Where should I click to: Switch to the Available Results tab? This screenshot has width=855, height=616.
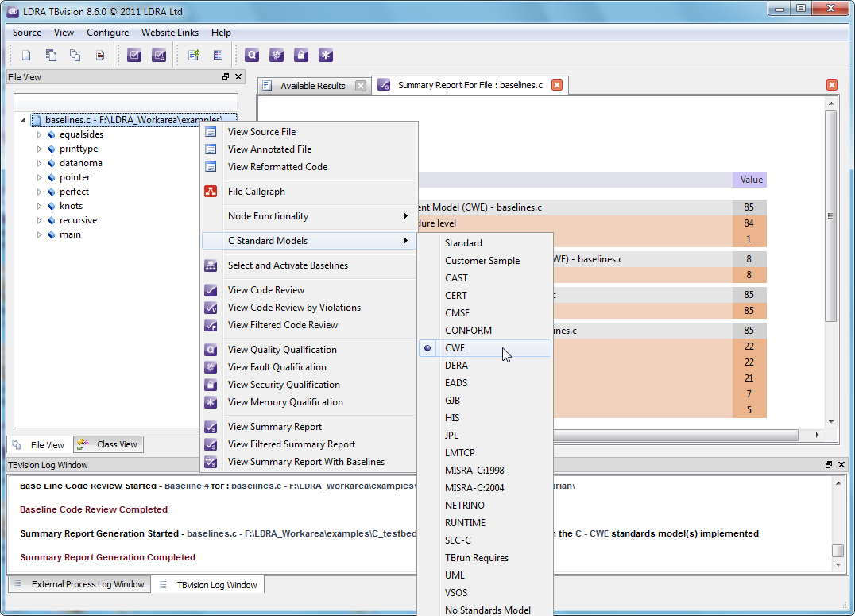tap(312, 86)
